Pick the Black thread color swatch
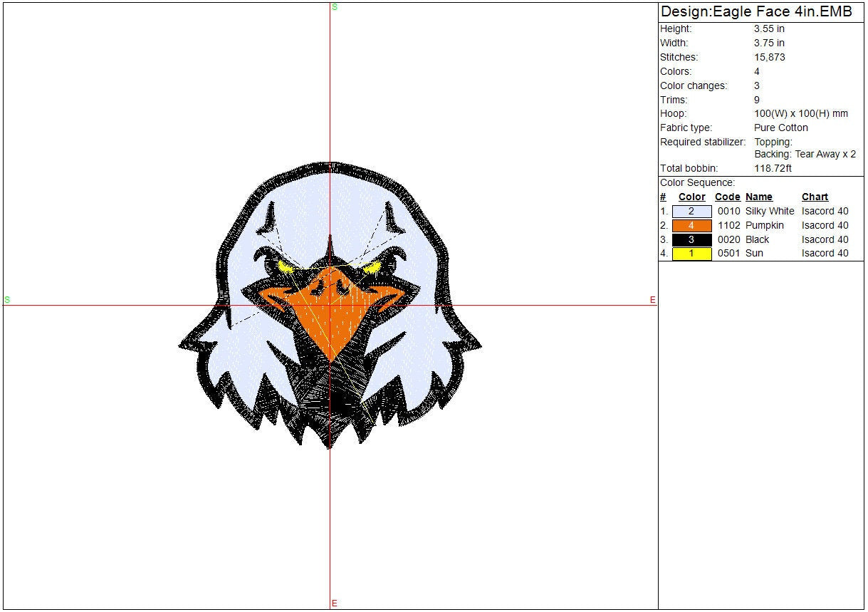 click(691, 240)
